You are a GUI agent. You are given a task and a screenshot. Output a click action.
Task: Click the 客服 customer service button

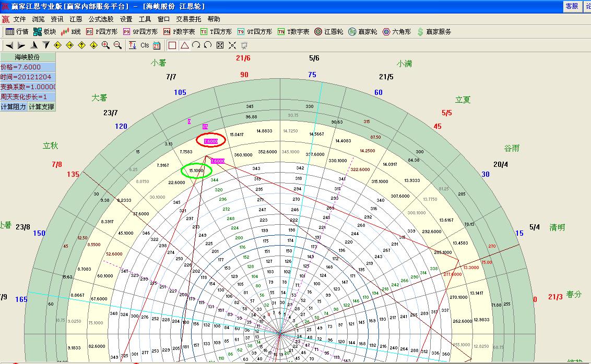coord(572,6)
